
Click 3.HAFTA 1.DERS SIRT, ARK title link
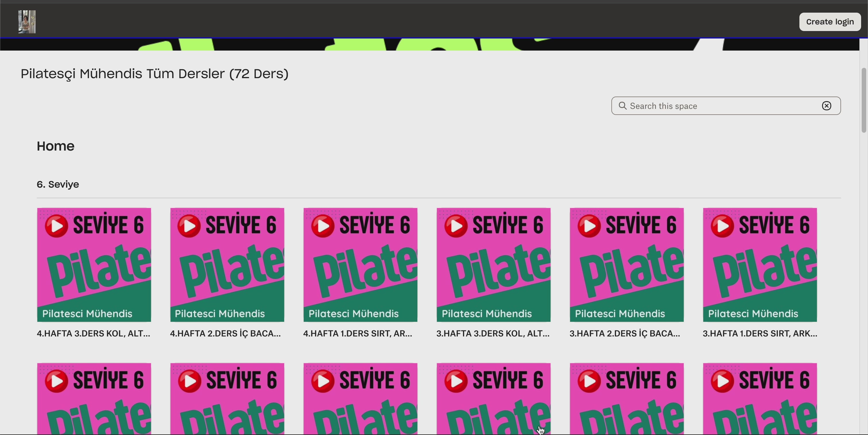click(x=759, y=334)
